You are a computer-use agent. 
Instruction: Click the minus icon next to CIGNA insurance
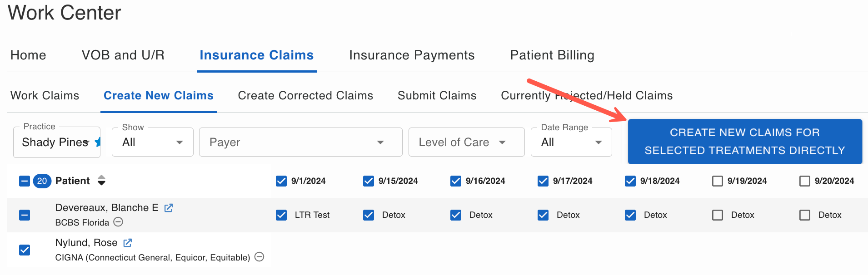point(259,257)
